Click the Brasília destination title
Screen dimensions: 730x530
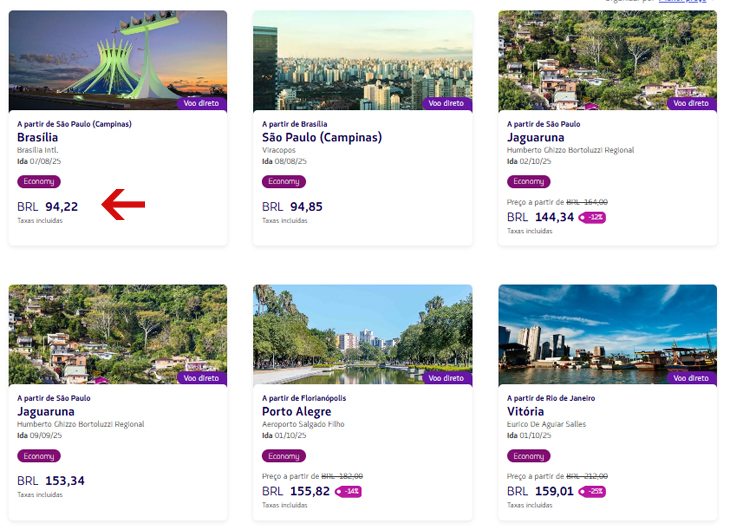pyautogui.click(x=38, y=137)
